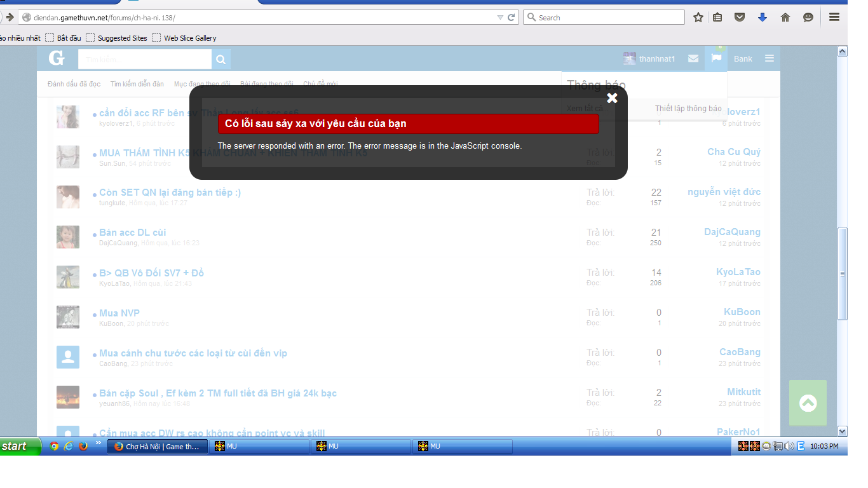Go to Firefox home icon
The height and width of the screenshot is (488, 868).
[x=785, y=17]
